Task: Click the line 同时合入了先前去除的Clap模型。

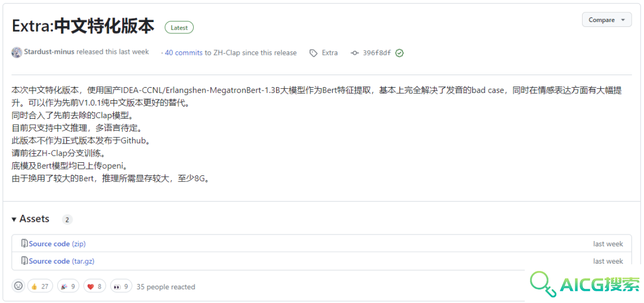Action: point(72,115)
